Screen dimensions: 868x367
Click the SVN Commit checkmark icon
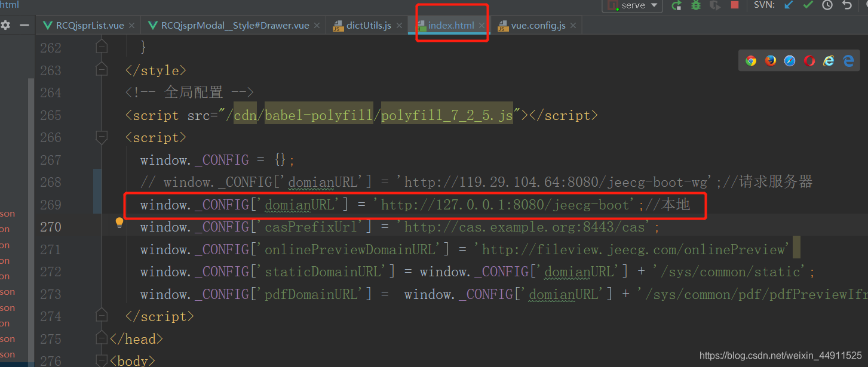tap(808, 5)
